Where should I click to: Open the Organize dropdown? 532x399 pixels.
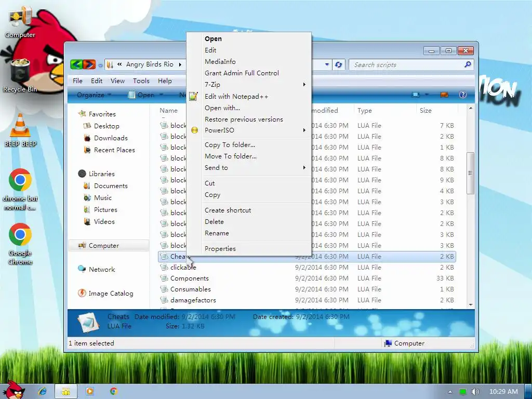pyautogui.click(x=94, y=95)
